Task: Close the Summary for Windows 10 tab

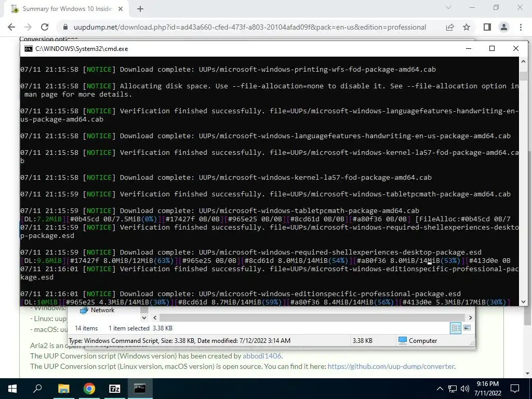Action: point(121,9)
